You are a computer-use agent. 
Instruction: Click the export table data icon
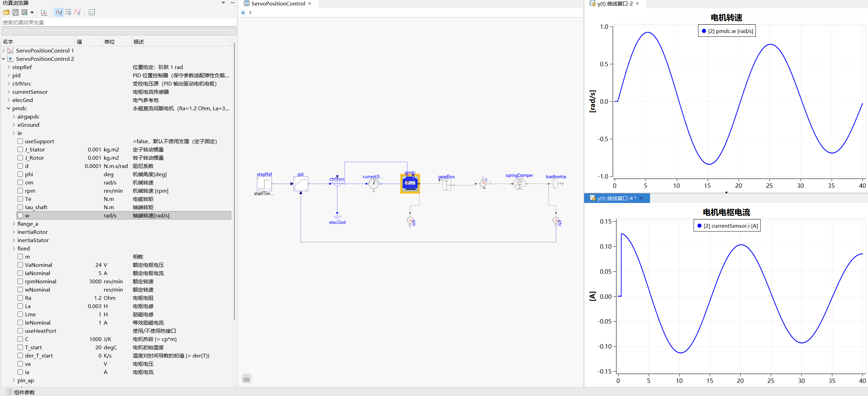[x=24, y=12]
